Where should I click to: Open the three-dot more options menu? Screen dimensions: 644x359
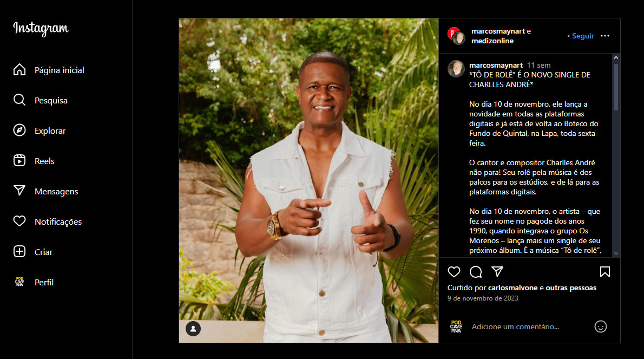[x=605, y=36]
